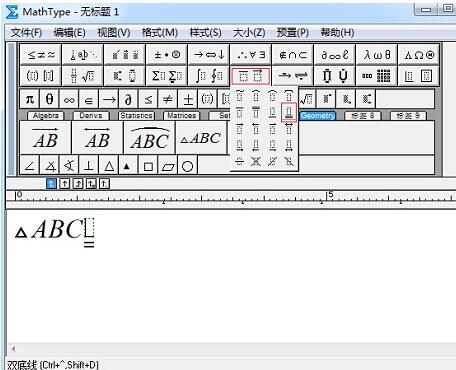456x370 pixels.
Task: Open the fence templates palette
Action: click(x=41, y=76)
